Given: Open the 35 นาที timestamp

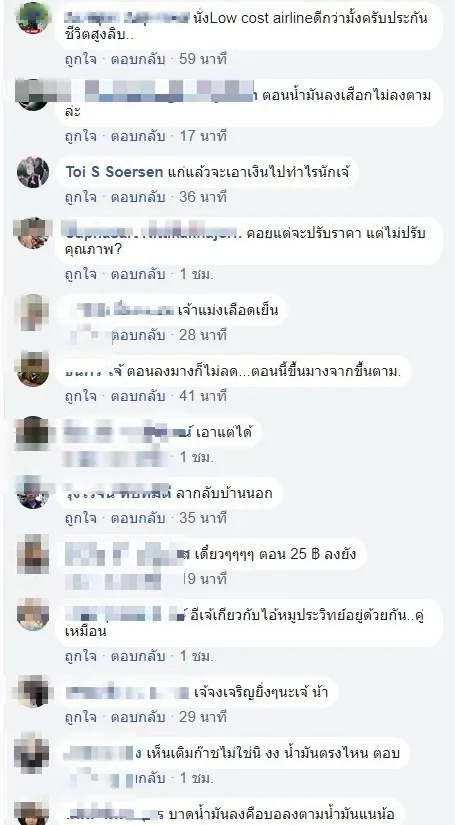Looking at the screenshot, I should click(x=203, y=518).
